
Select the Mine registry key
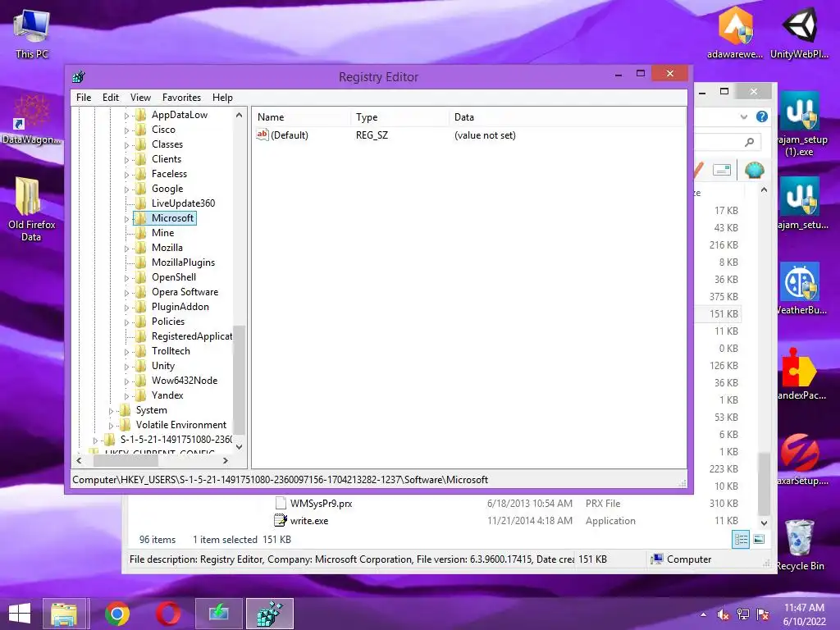pos(163,232)
